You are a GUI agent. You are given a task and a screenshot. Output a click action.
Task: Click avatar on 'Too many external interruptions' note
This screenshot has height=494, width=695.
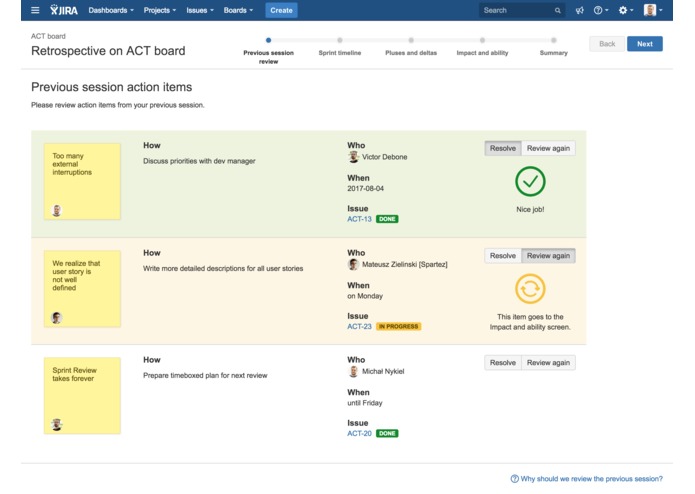click(x=57, y=210)
